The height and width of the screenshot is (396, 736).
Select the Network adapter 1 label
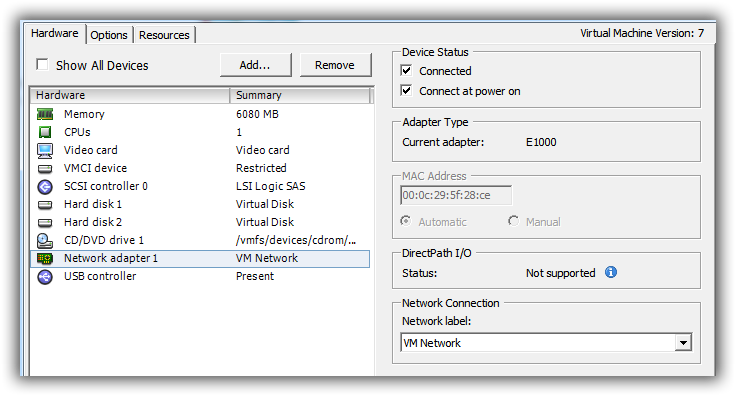click(x=111, y=258)
